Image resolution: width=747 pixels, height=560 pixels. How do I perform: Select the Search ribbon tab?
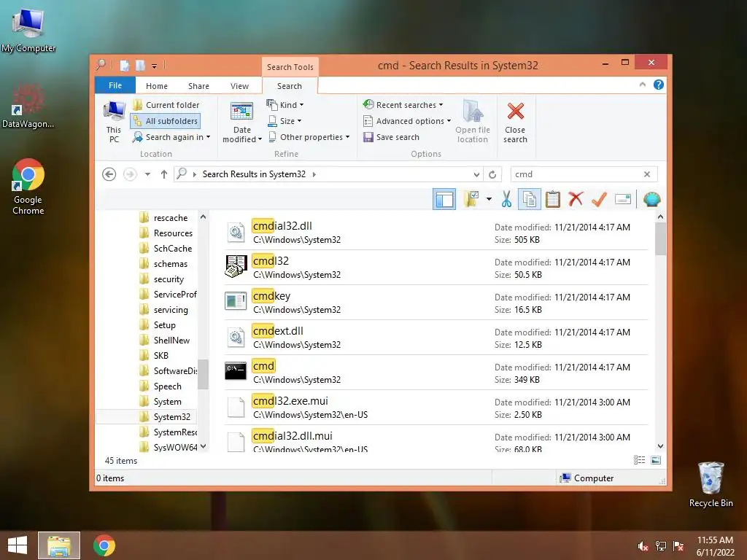(290, 86)
